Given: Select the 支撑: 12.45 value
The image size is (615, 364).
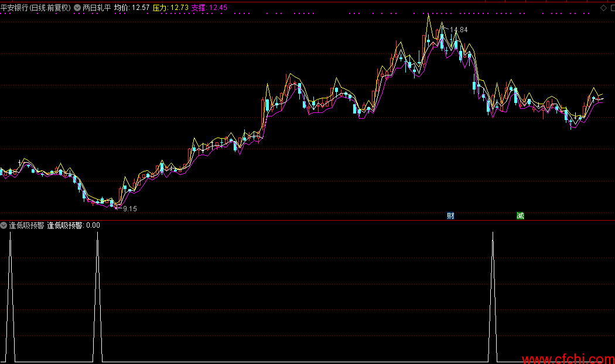Looking at the screenshot, I should coord(209,8).
